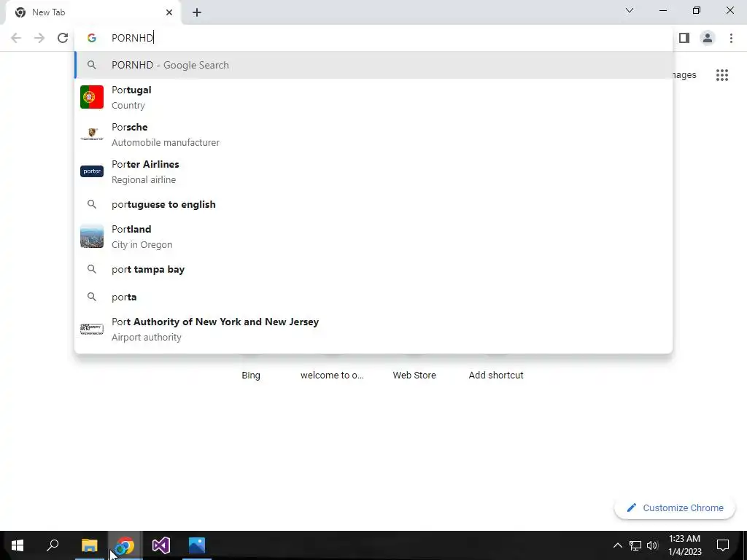The height and width of the screenshot is (560, 747).
Task: Choose the Porsche suggestion
Action: (x=373, y=134)
